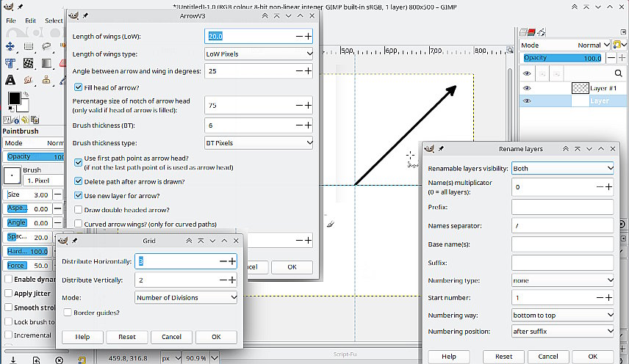Click OK in the Grid dialog
The image size is (629, 364).
(x=216, y=337)
